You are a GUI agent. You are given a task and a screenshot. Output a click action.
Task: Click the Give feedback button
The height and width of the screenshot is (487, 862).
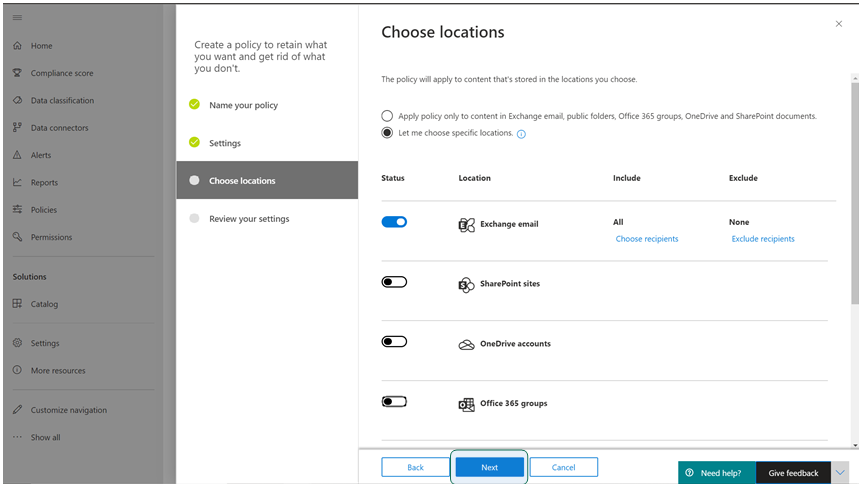(x=793, y=473)
